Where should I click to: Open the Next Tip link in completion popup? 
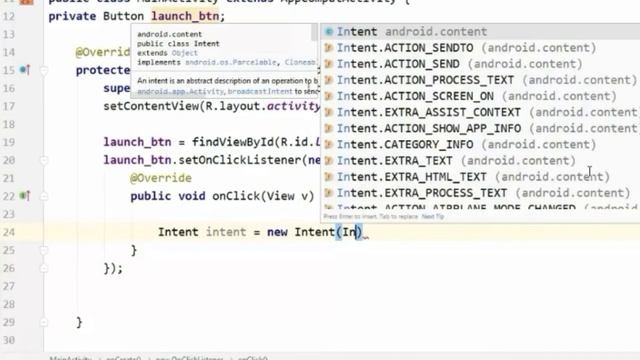click(x=433, y=216)
